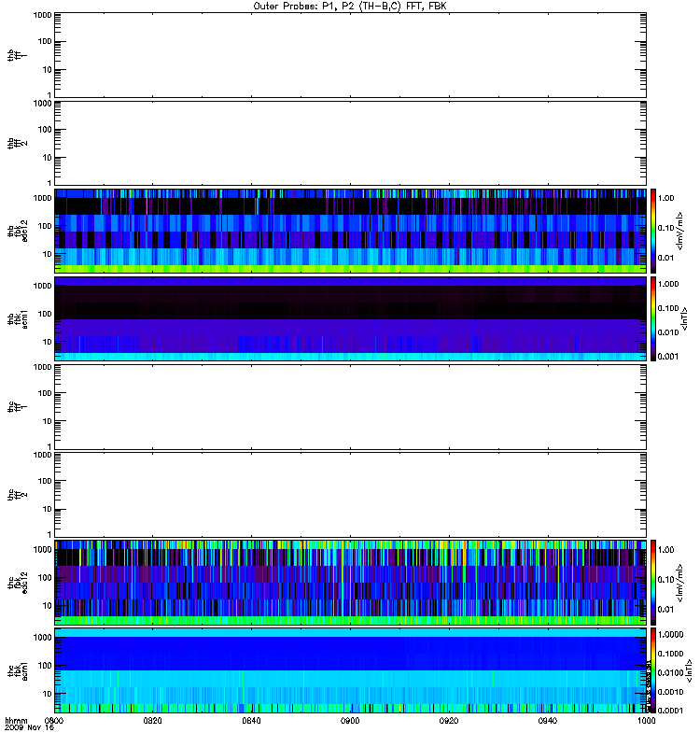Click the 'thb fff 2' panel label

point(17,144)
